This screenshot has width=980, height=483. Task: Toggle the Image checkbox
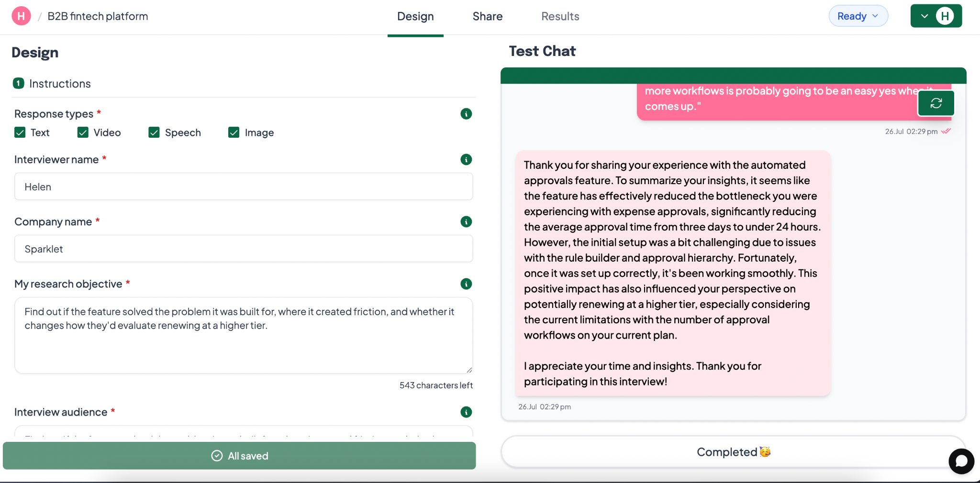(x=234, y=132)
